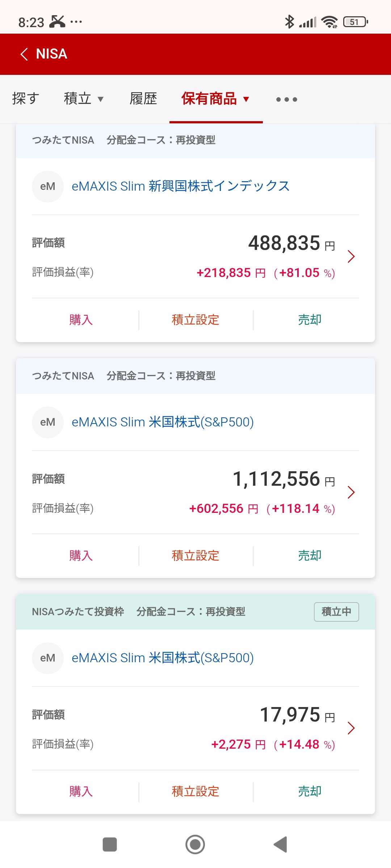This screenshot has height=868, width=391.
Task: Open details chevron for the 488,835 円 holding
Action: (x=350, y=256)
